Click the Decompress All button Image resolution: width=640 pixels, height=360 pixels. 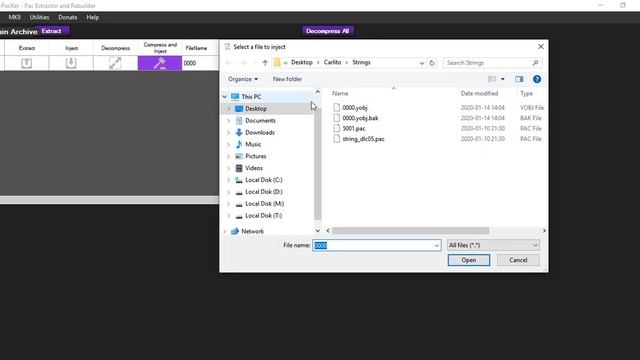pyautogui.click(x=327, y=31)
